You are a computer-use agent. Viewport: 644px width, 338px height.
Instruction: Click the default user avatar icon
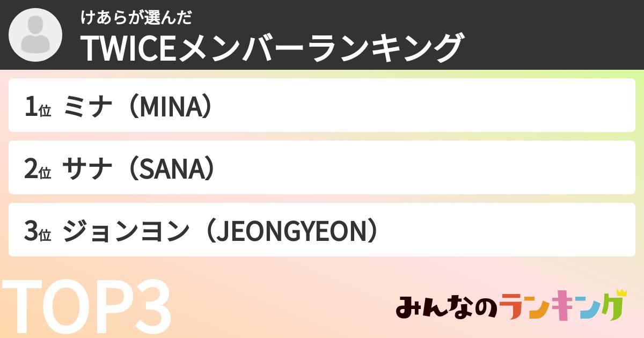point(35,35)
